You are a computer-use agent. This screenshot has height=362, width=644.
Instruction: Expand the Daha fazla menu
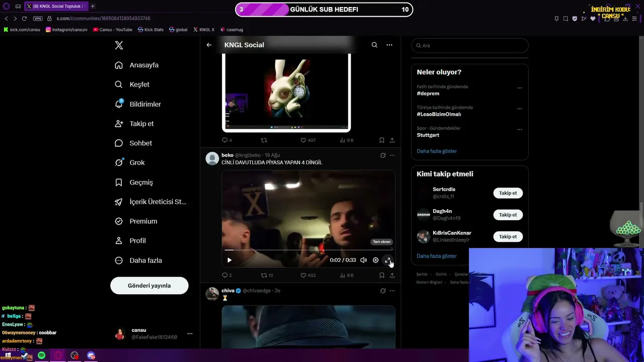click(138, 260)
